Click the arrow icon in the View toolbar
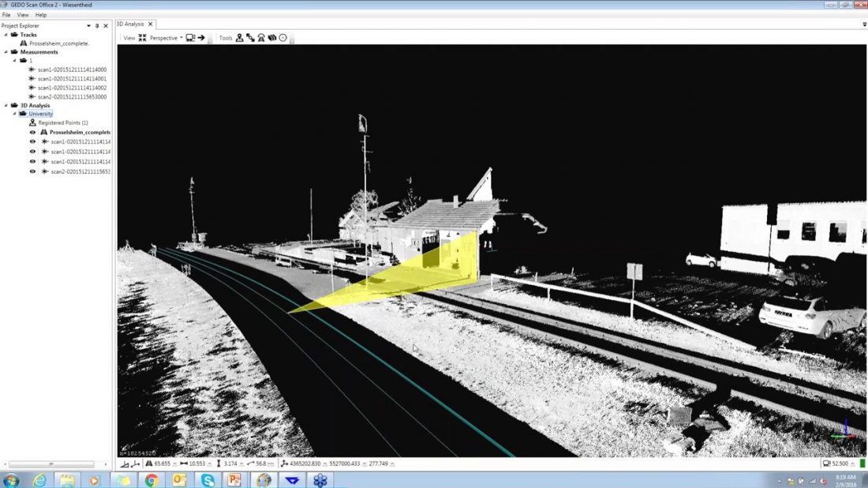 pyautogui.click(x=200, y=37)
